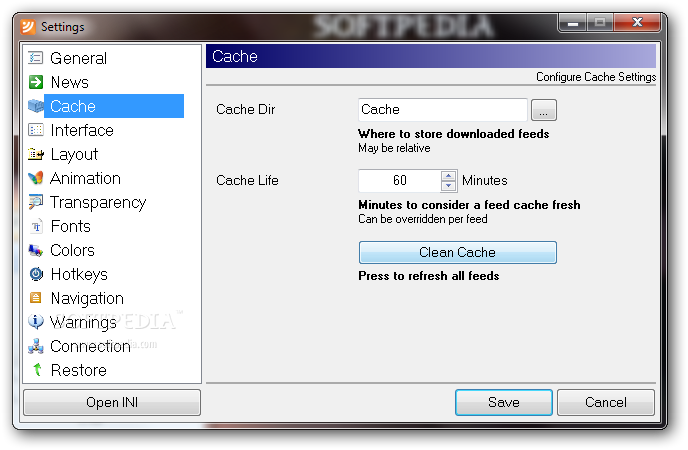Select Fonts in the sidebar
This screenshot has width=688, height=450.
71,226
